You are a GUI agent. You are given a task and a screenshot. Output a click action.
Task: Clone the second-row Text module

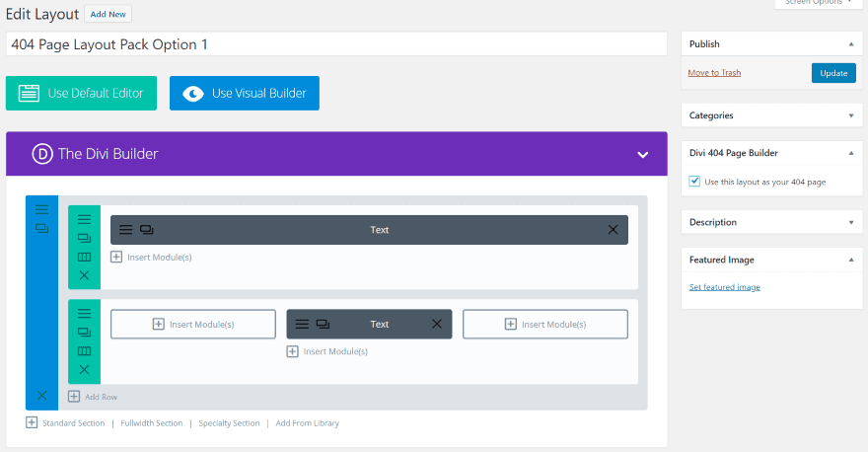click(323, 324)
